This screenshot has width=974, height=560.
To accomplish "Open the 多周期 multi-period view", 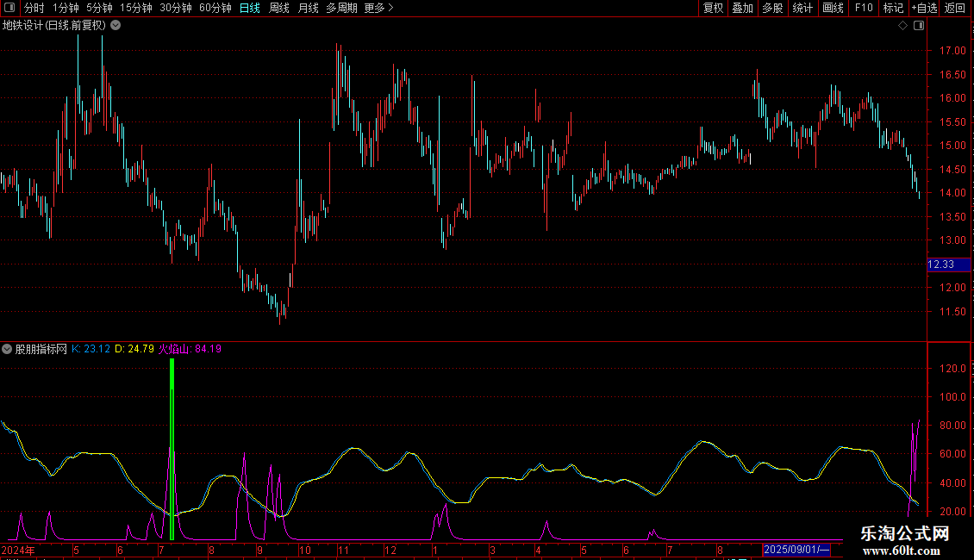I will (x=341, y=8).
